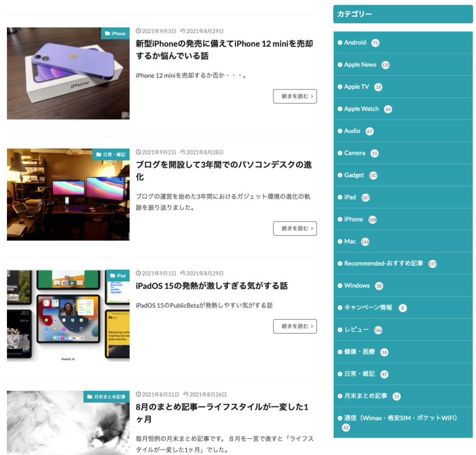Open article 新型iPhoneの発売に備えて title
476x455 pixels.
tap(225, 50)
